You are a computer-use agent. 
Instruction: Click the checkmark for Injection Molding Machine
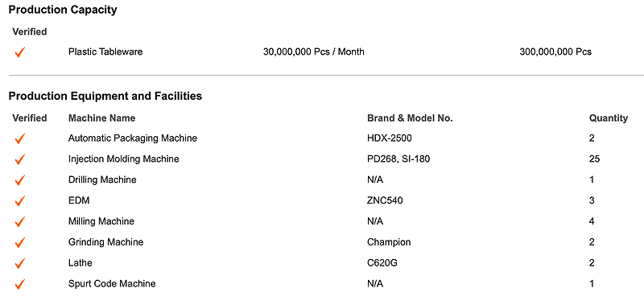[x=19, y=159]
